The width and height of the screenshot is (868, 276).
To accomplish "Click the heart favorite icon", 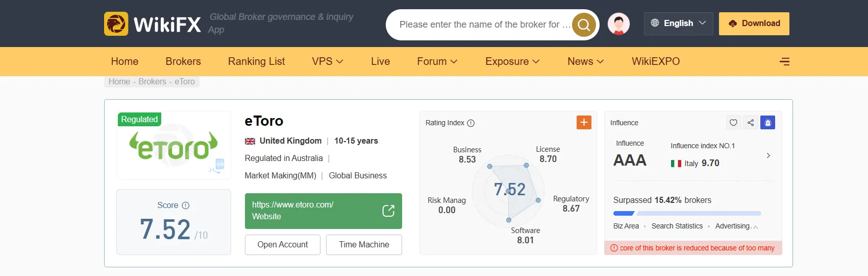I will [733, 123].
